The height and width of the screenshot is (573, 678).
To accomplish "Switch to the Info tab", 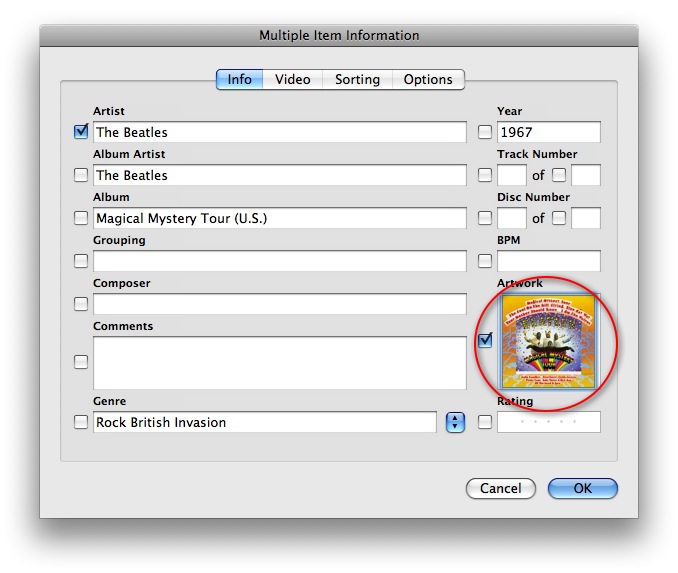I will tap(240, 80).
